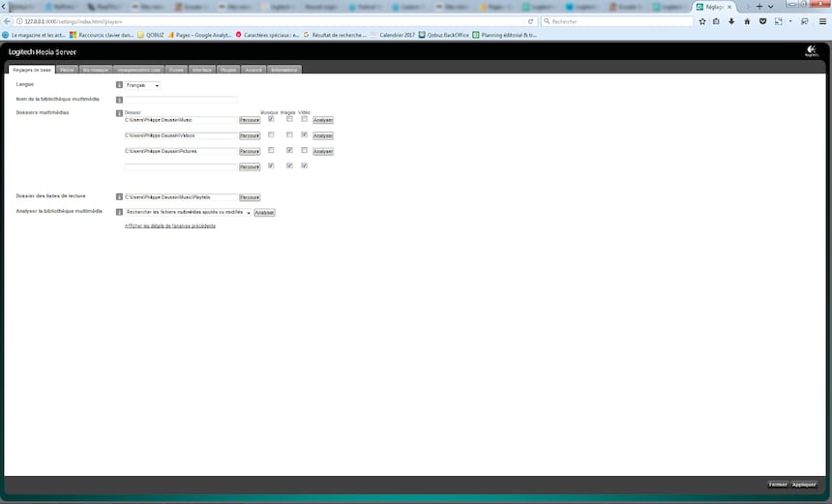Open the dropdown arrow beside screenshot icon
Screen dimensions: 832x504
(790, 21)
